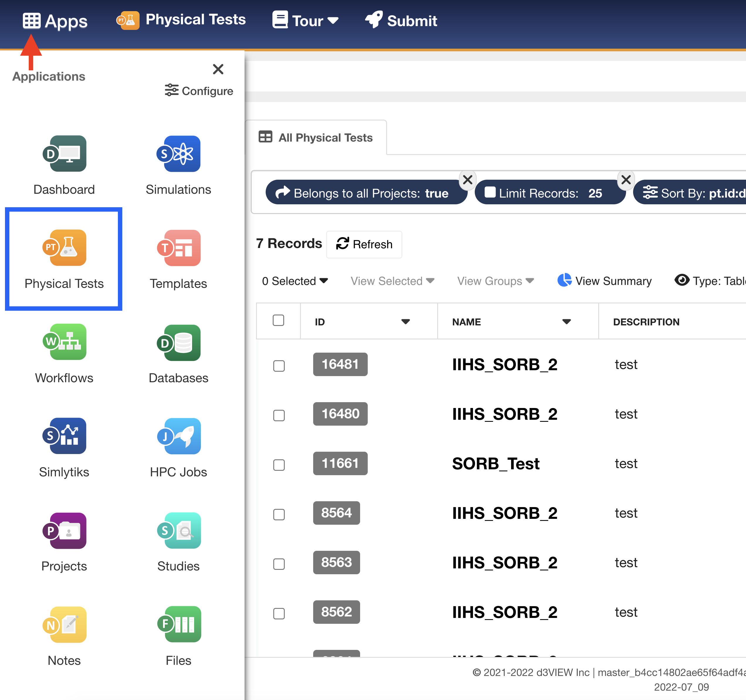Click the Tour book icon
746x700 pixels.
[280, 20]
